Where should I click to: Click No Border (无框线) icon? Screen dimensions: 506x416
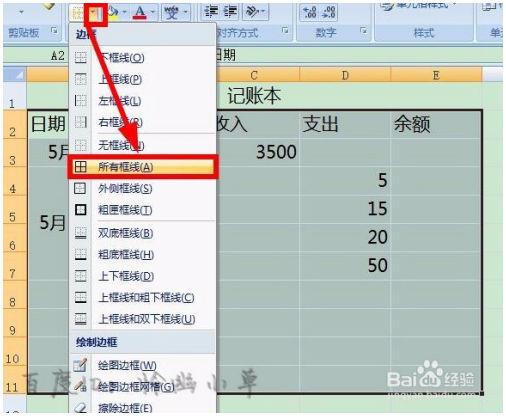[81, 145]
